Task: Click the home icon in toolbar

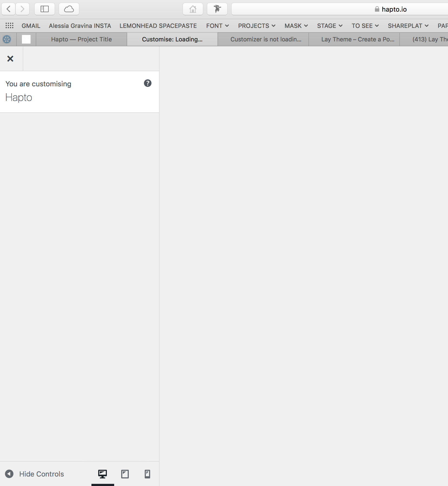Action: (193, 9)
